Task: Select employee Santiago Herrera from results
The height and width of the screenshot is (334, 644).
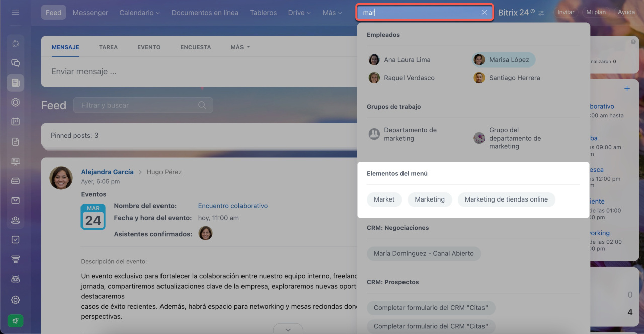Action: click(507, 78)
